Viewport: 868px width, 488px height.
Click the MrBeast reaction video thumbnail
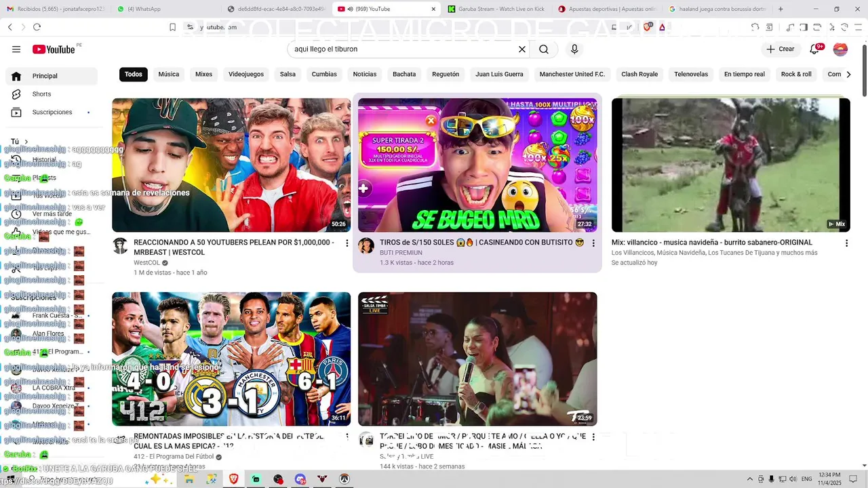[x=231, y=165]
